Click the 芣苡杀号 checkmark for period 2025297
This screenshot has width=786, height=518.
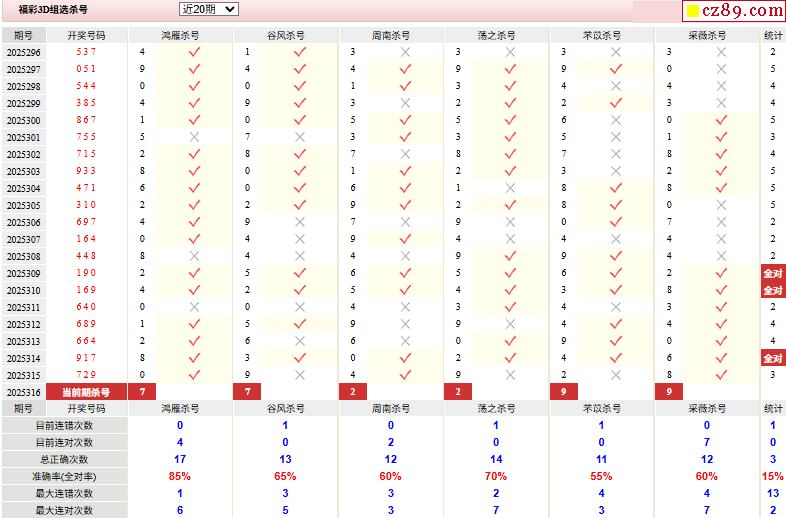coord(616,69)
